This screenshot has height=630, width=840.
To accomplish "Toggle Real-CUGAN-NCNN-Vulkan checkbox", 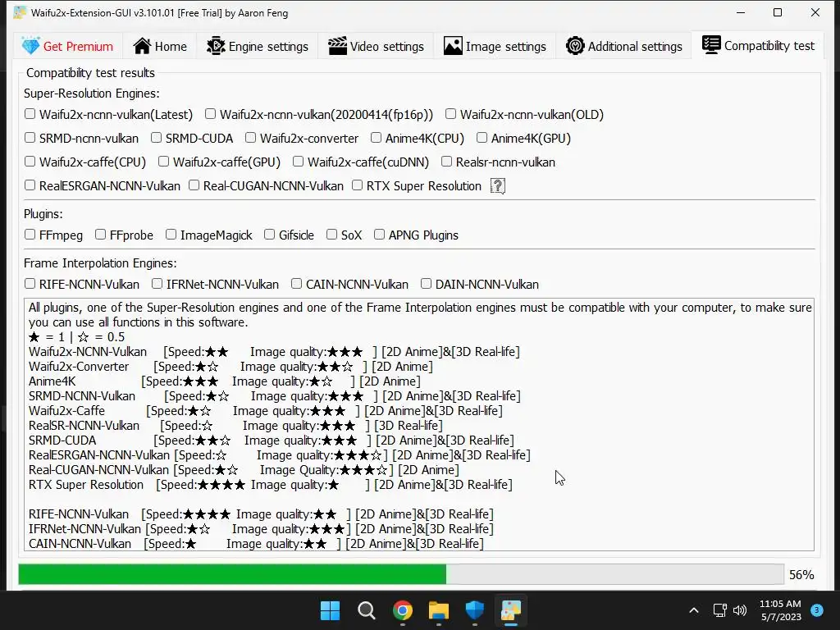I will coord(194,185).
